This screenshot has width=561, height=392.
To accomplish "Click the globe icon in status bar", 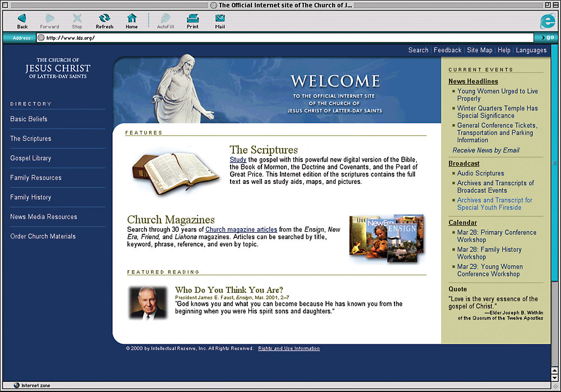I will pos(16,385).
